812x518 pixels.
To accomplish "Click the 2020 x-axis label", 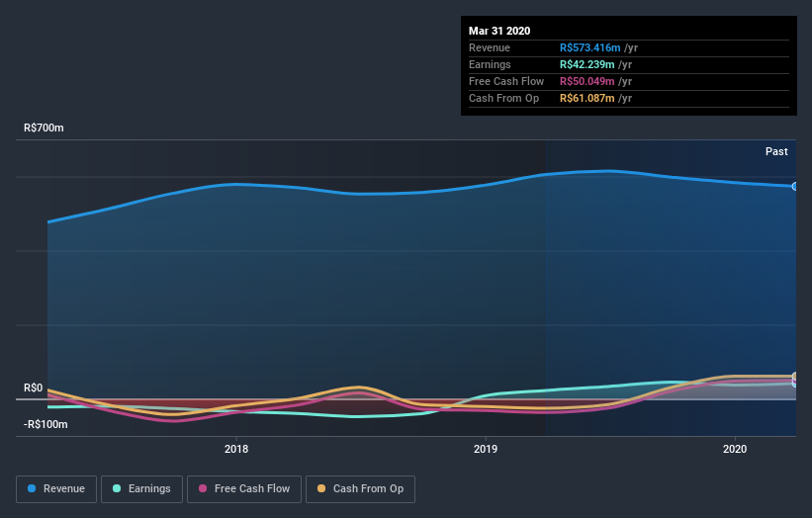I will coord(734,449).
